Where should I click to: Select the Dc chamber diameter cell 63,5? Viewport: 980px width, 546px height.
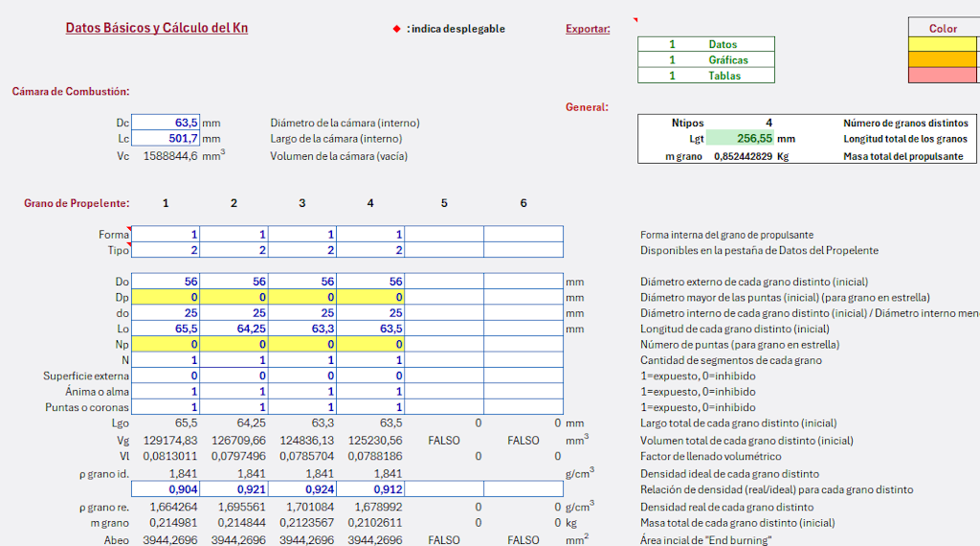tap(166, 123)
